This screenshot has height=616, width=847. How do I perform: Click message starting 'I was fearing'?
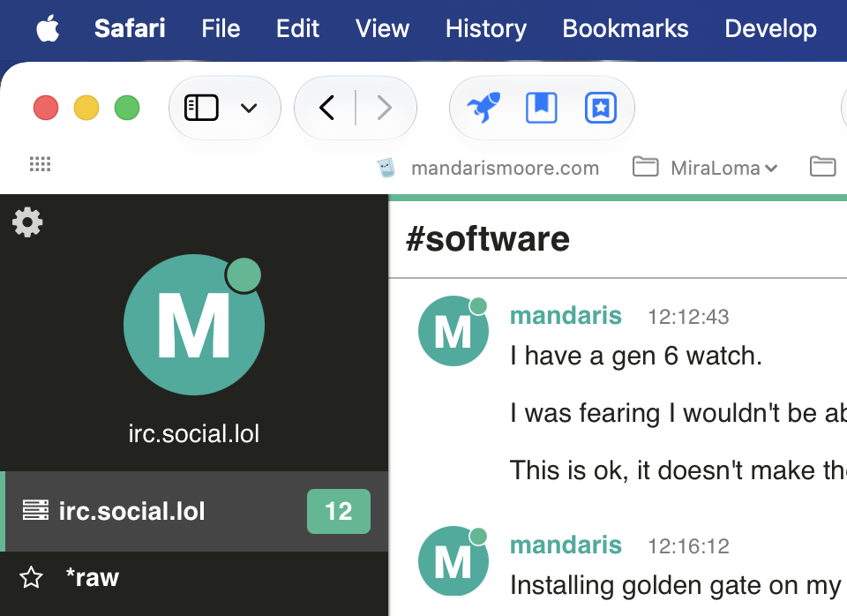point(678,413)
